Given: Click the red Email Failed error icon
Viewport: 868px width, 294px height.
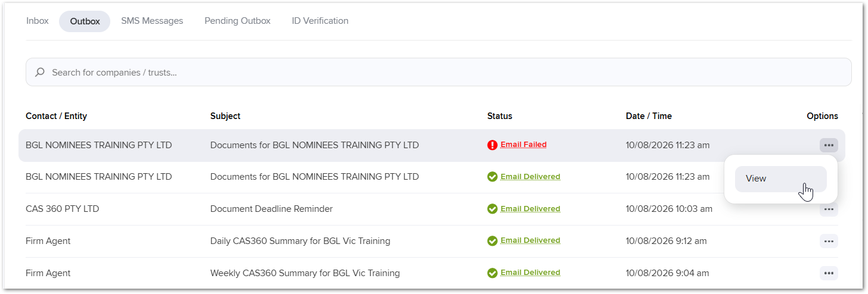Looking at the screenshot, I should point(492,145).
